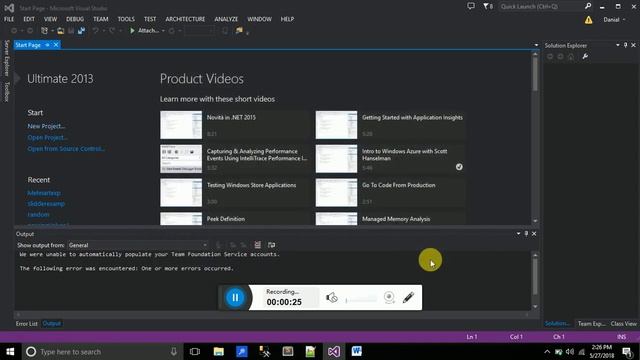Viewport: 640px width, 360px height.
Task: Pause the screen recording
Action: coord(235,298)
